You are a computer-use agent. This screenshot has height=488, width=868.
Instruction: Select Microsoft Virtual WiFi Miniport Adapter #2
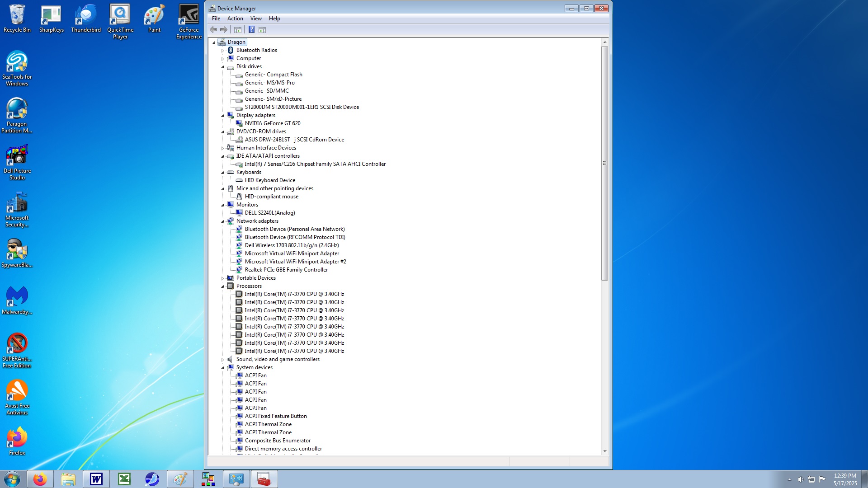[296, 262]
